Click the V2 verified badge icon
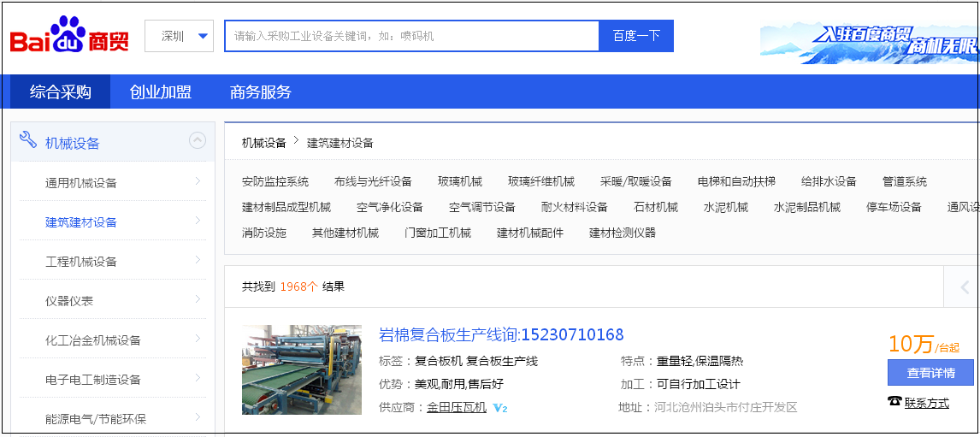980x437 pixels. coord(500,409)
